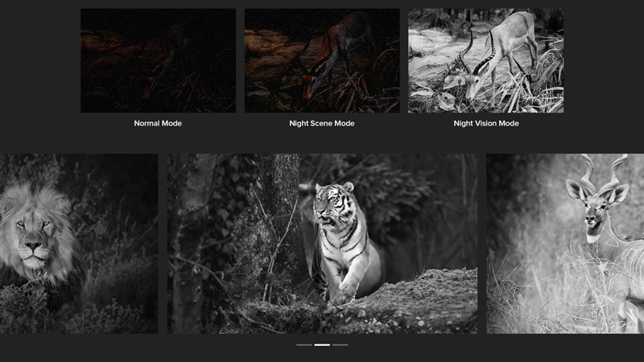Click the tiger's head in center photo
Image resolution: width=644 pixels, height=362 pixels.
pyautogui.click(x=328, y=201)
